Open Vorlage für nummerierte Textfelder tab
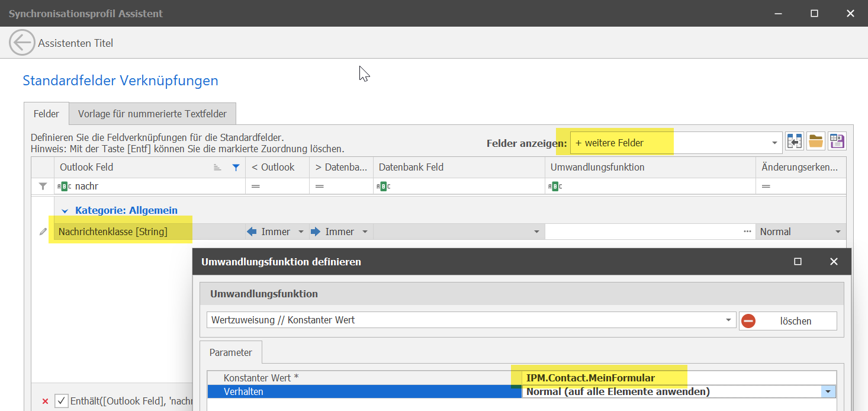 coord(152,114)
